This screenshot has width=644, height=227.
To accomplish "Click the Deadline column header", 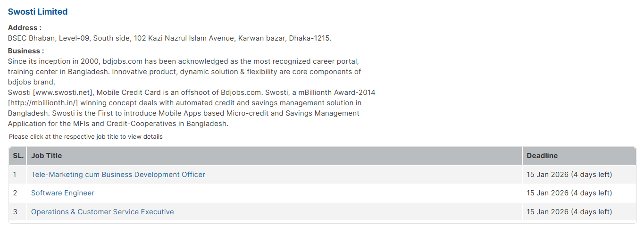I will coord(542,156).
